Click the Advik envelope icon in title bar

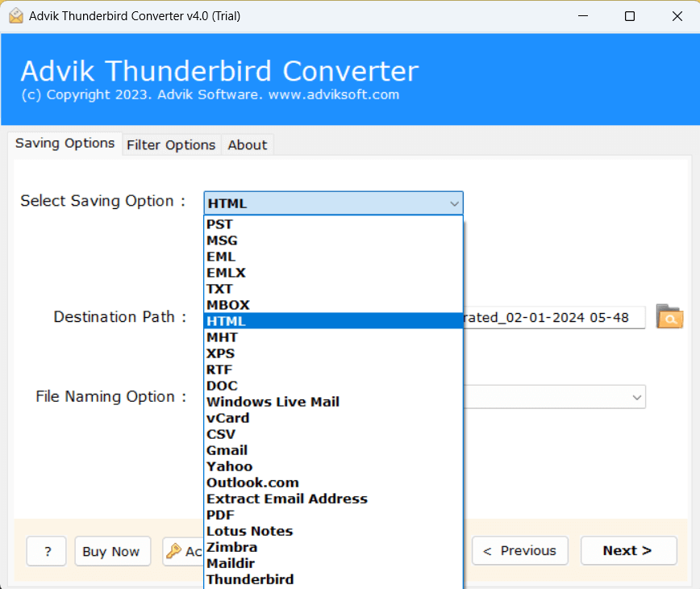coord(16,16)
